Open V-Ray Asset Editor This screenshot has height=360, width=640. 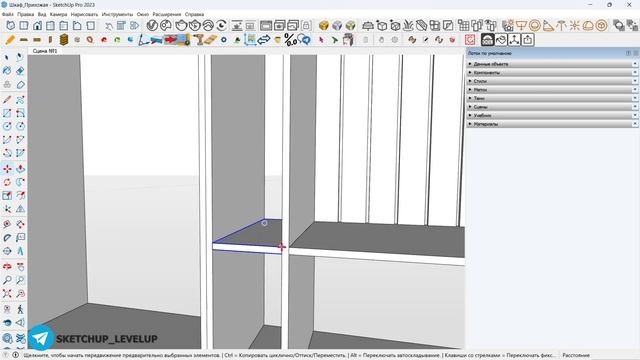[152, 25]
